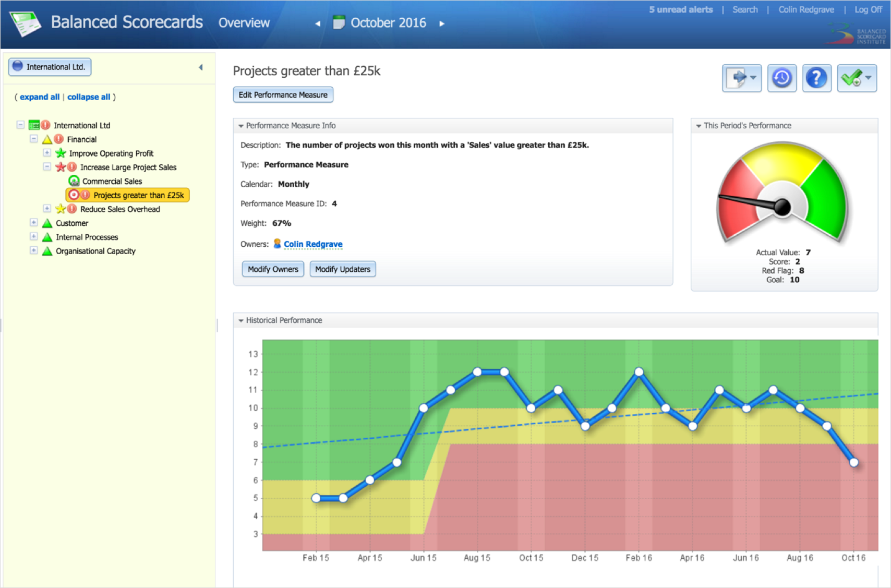Screen dimensions: 891x588
Task: Click collapse all link
Action: (x=89, y=97)
